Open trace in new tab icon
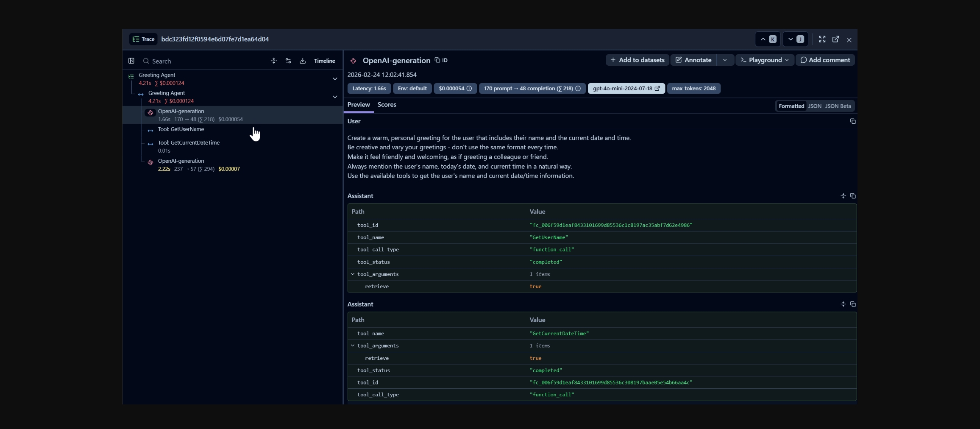 (835, 39)
